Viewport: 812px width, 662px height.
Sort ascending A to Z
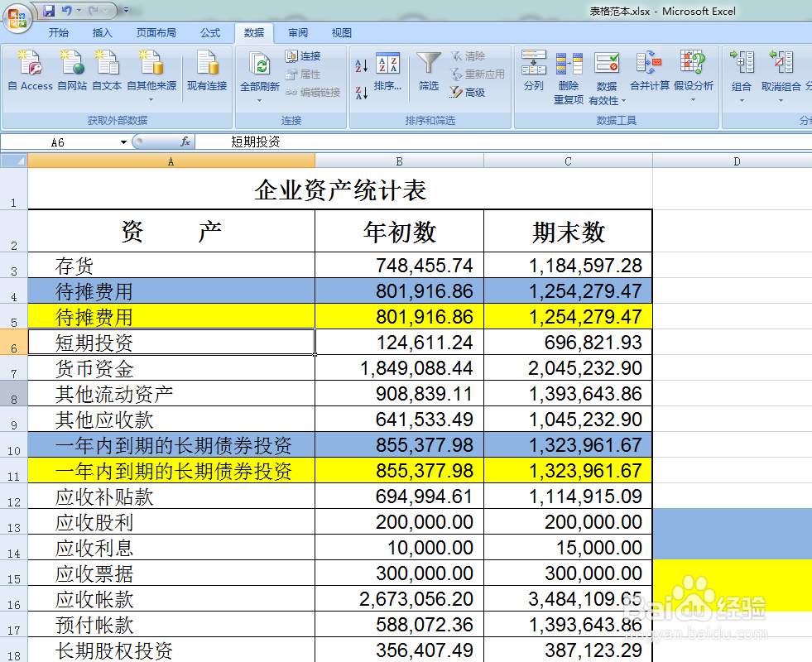[x=361, y=65]
